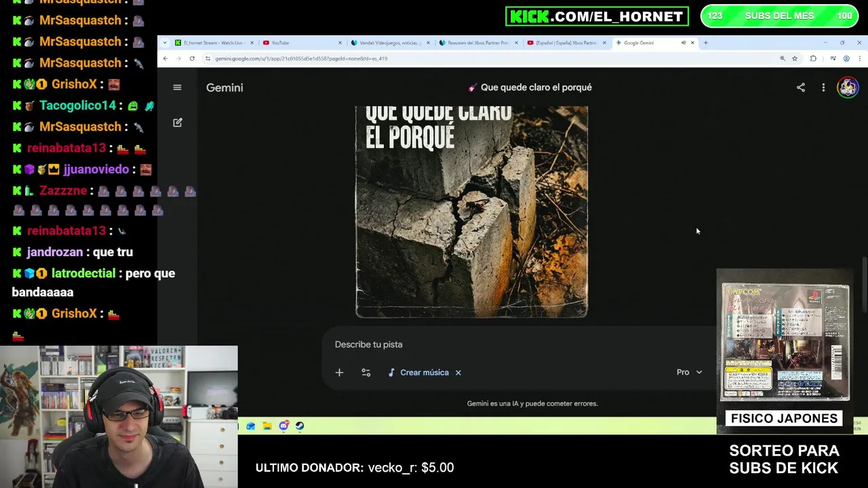868x488 pixels.
Task: Click chat username jjuanoviedo
Action: [96, 169]
